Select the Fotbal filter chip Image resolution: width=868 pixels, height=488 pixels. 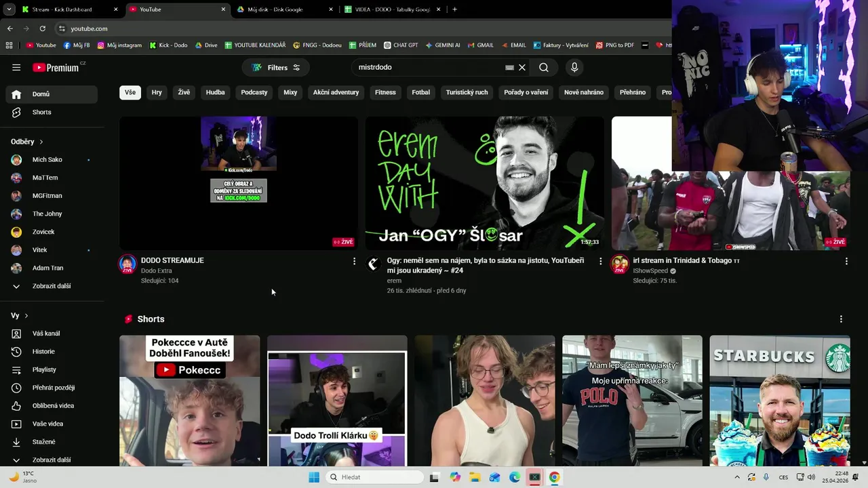tap(421, 92)
